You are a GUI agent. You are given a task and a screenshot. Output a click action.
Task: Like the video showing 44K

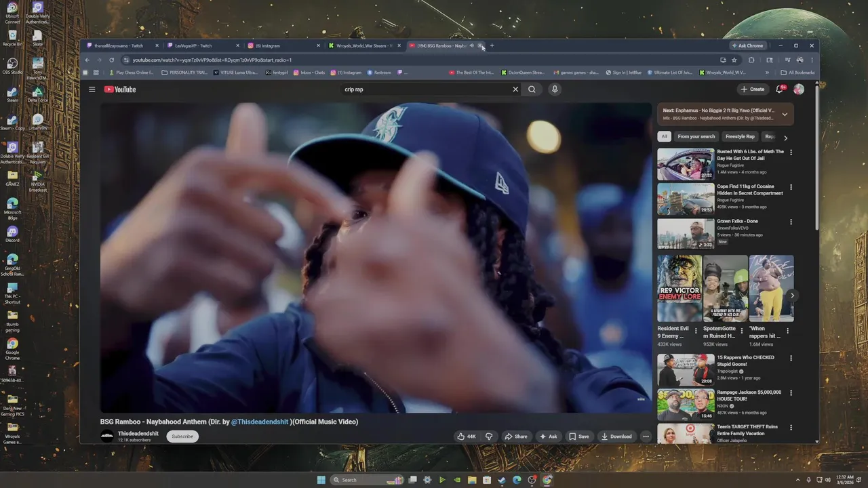(467, 436)
